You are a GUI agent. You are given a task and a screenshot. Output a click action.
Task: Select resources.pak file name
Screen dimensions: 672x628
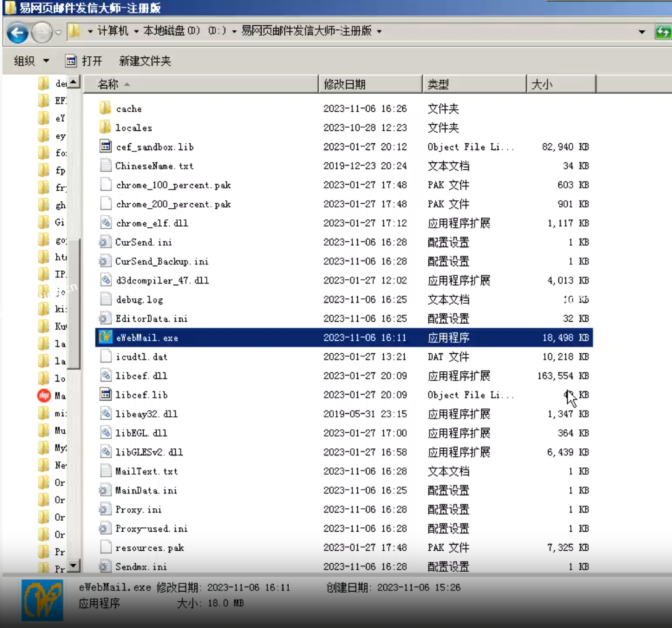coord(149,548)
